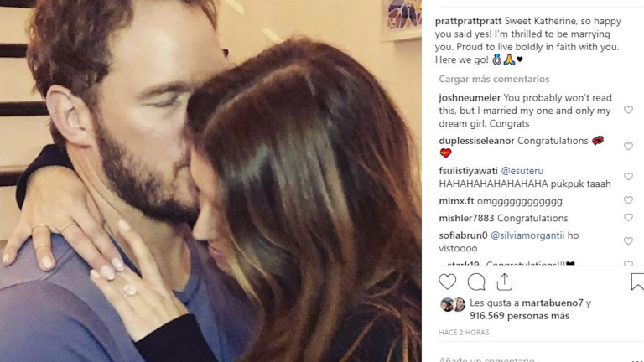The width and height of the screenshot is (644, 362).
Task: Like mimx.ft's comment heart
Action: point(628,200)
